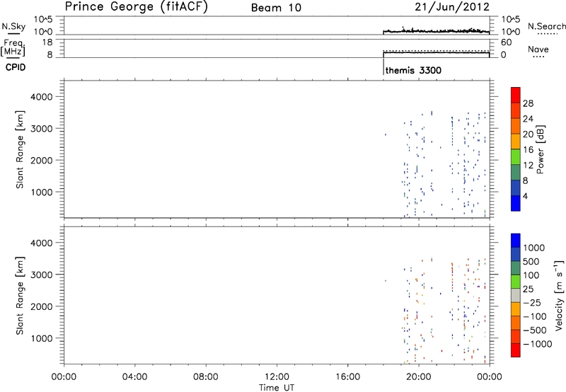Select the gray Velocity segment between -25 and 25
Viewport: 566px width, 392px height.
click(516, 296)
